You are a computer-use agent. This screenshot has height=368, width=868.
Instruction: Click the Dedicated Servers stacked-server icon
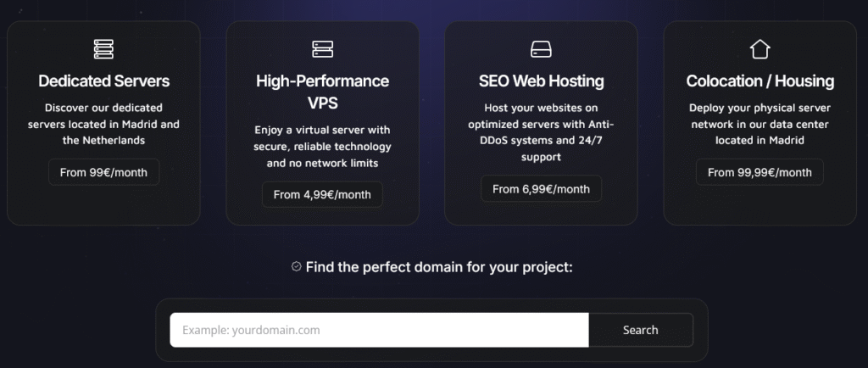103,49
